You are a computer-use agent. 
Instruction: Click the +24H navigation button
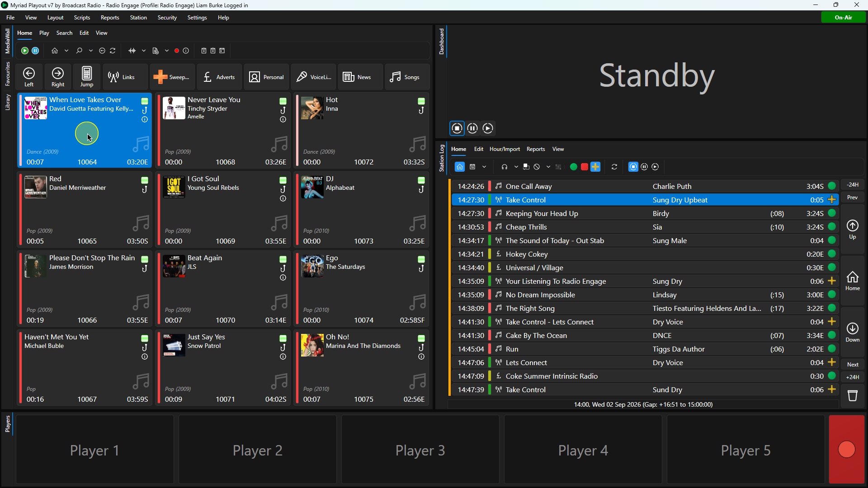(852, 377)
